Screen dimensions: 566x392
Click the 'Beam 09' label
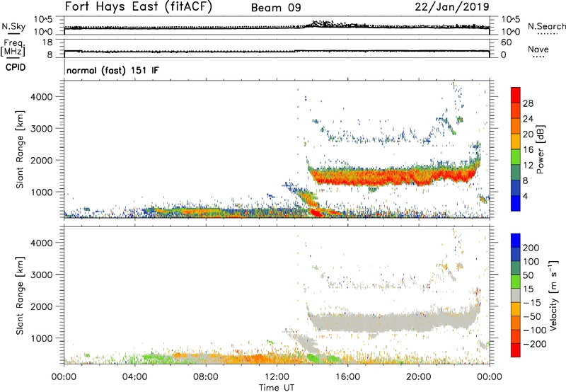pyautogui.click(x=276, y=8)
